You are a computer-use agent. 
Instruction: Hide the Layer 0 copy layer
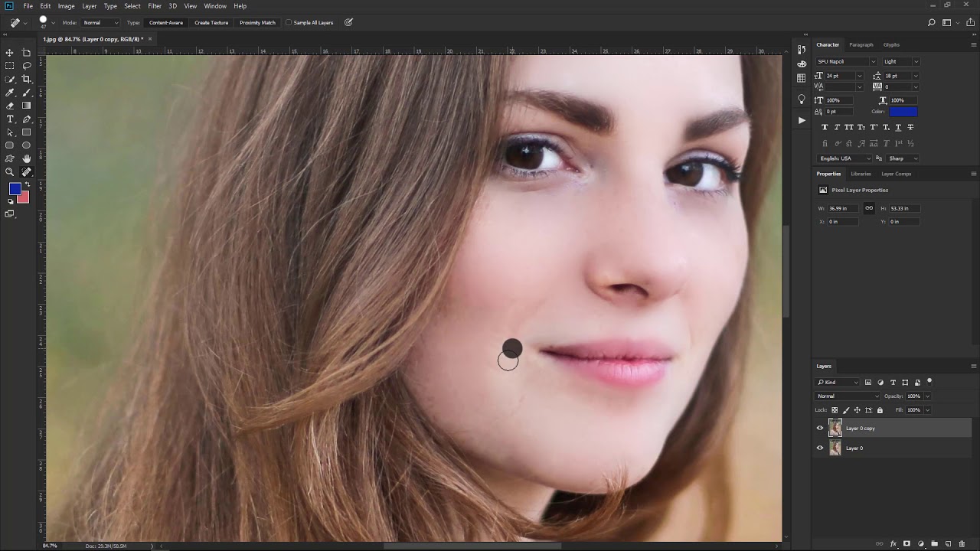tap(820, 429)
